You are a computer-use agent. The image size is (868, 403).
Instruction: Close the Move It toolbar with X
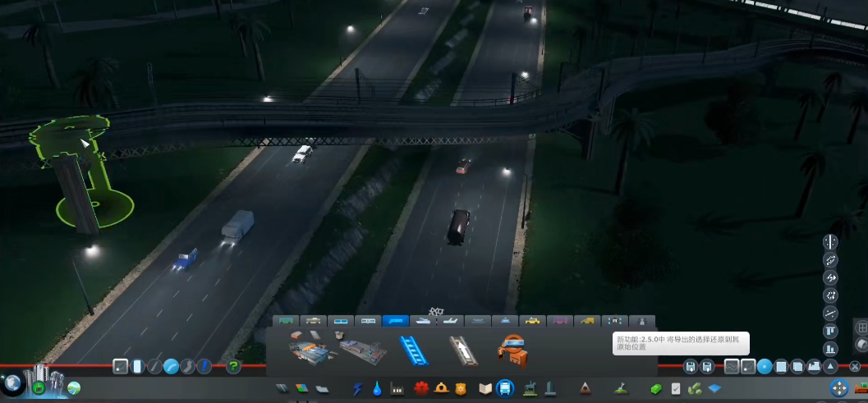pos(855,366)
